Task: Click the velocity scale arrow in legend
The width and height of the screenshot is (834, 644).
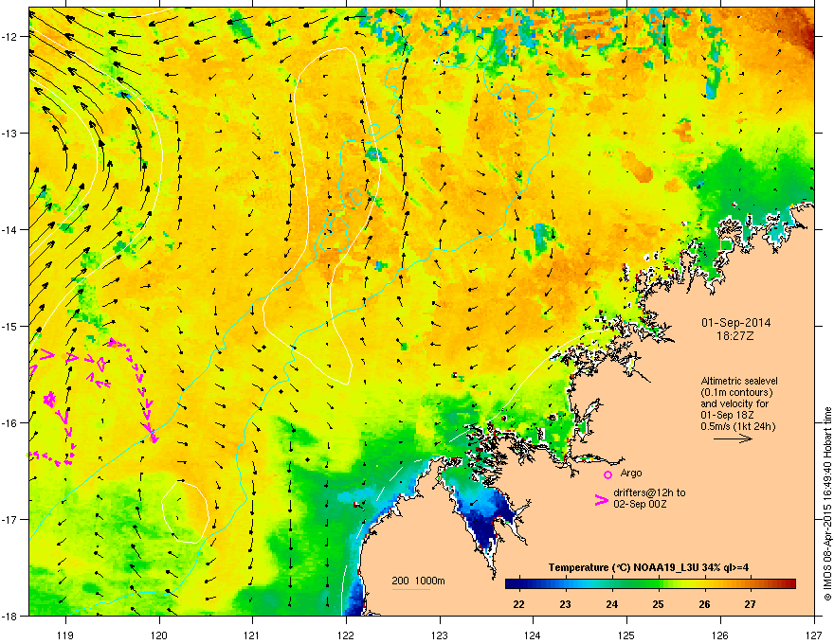Action: (733, 438)
